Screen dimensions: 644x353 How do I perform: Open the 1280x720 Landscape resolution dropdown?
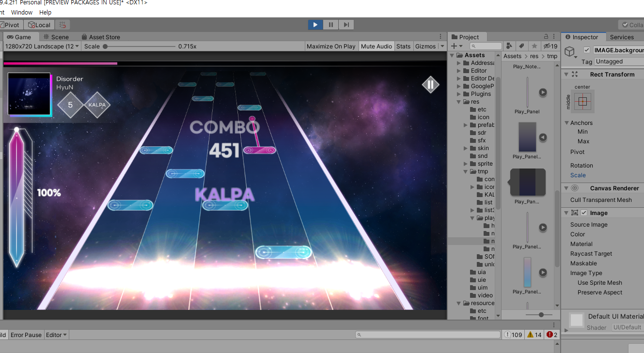tap(42, 46)
